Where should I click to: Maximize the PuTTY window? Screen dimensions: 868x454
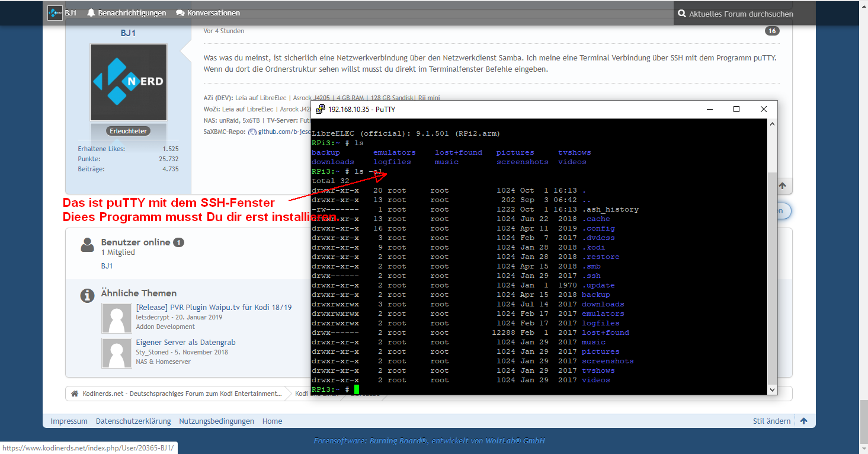click(736, 109)
